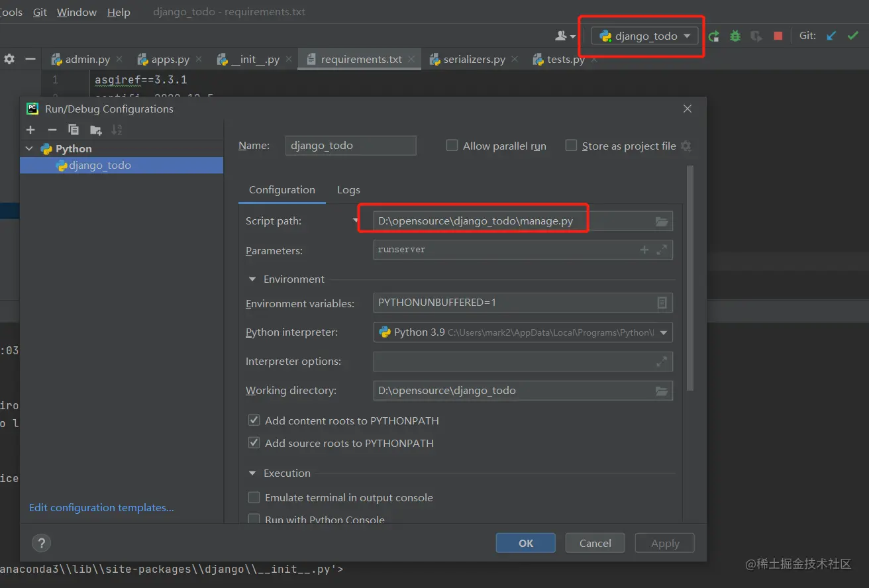Commit changes with Git green checkmark
The width and height of the screenshot is (869, 588).
[x=853, y=36]
